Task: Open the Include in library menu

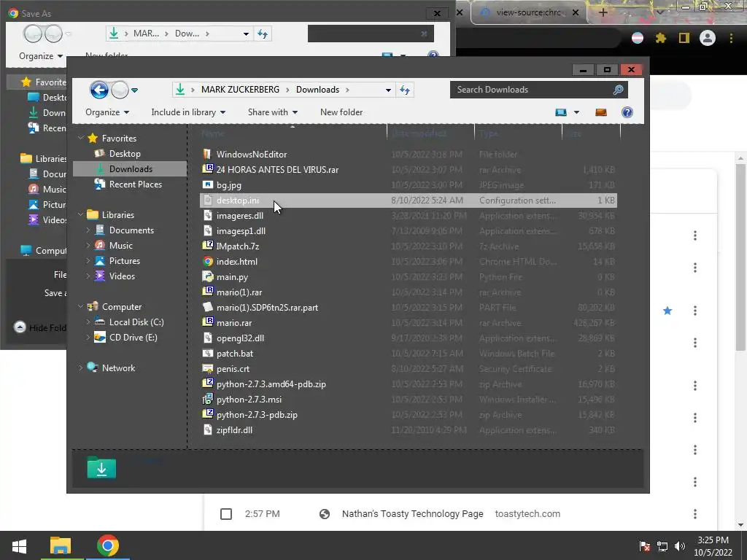Action: tap(188, 112)
